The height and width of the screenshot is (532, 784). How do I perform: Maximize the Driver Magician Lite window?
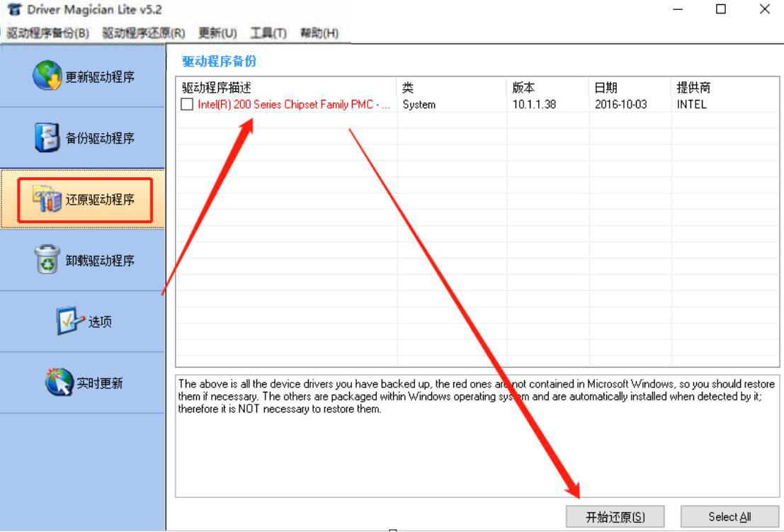pyautogui.click(x=721, y=9)
